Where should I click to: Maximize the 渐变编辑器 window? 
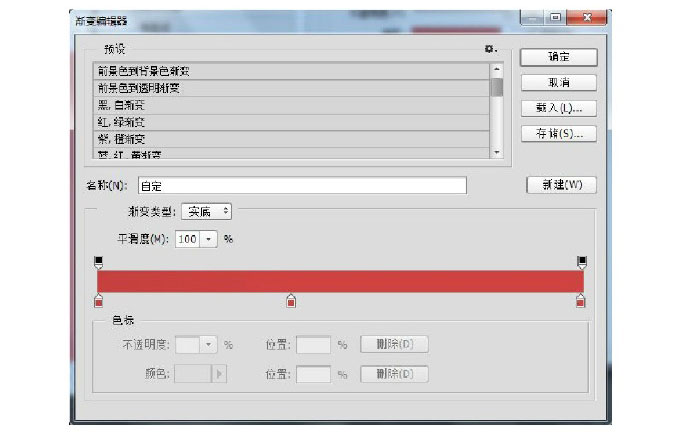pos(555,18)
